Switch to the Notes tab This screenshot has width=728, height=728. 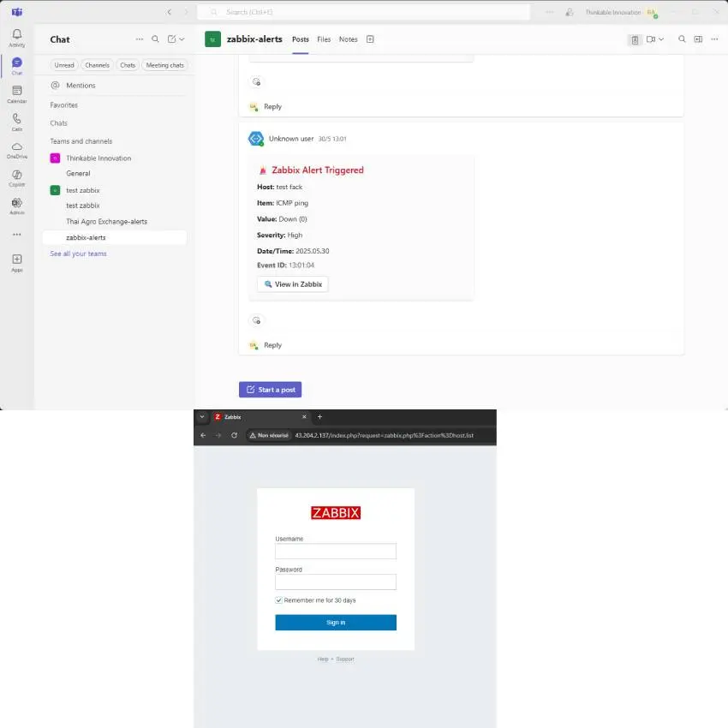(x=348, y=39)
